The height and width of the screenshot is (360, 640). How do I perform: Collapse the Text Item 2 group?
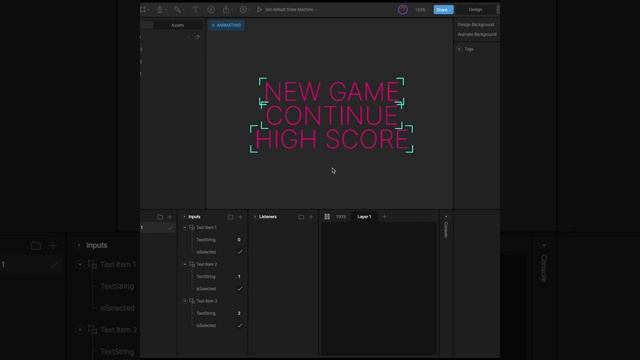[185, 264]
